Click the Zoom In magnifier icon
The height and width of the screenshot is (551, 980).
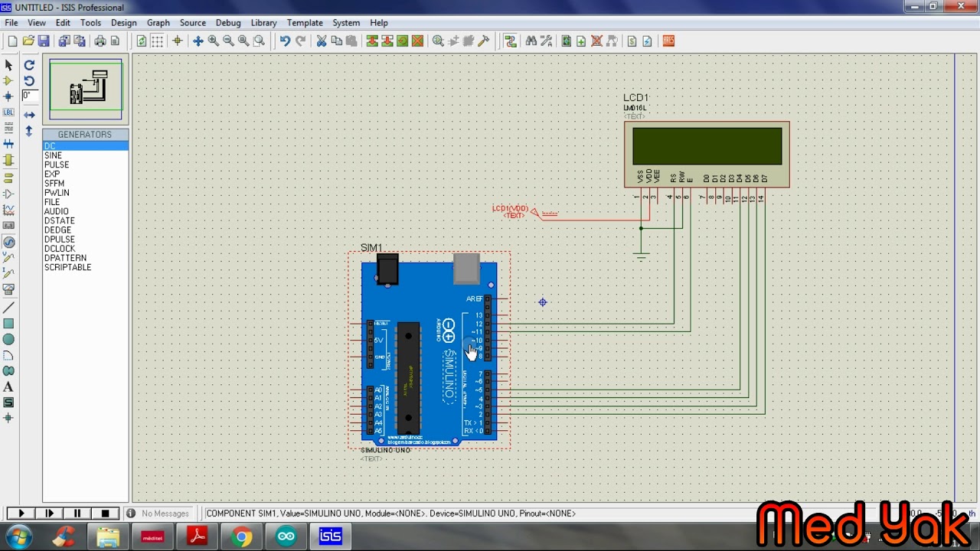[214, 41]
